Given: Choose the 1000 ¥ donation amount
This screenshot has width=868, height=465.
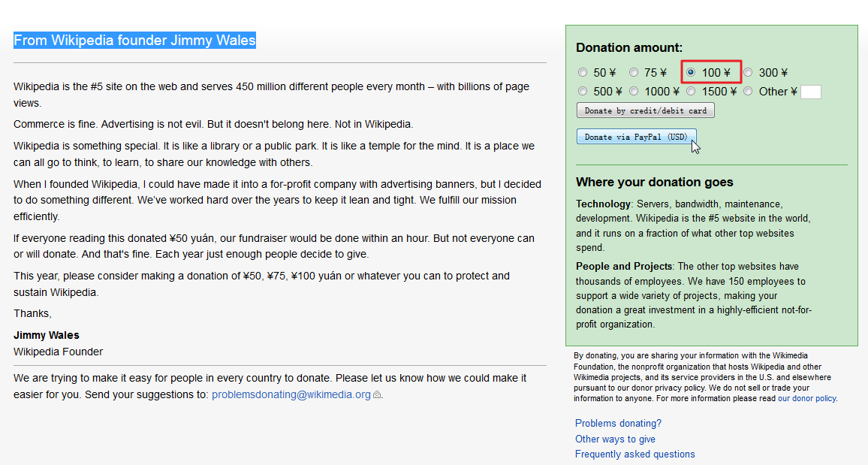Looking at the screenshot, I should [634, 92].
